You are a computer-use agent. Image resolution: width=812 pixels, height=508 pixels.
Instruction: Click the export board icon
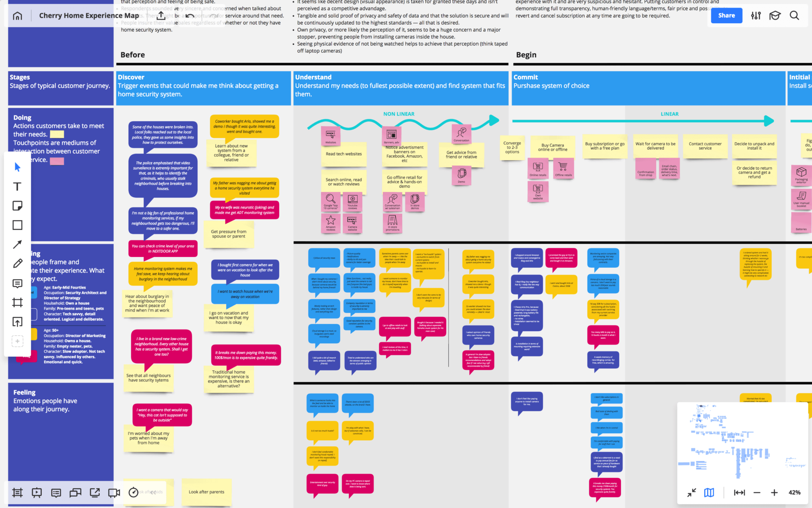(161, 16)
